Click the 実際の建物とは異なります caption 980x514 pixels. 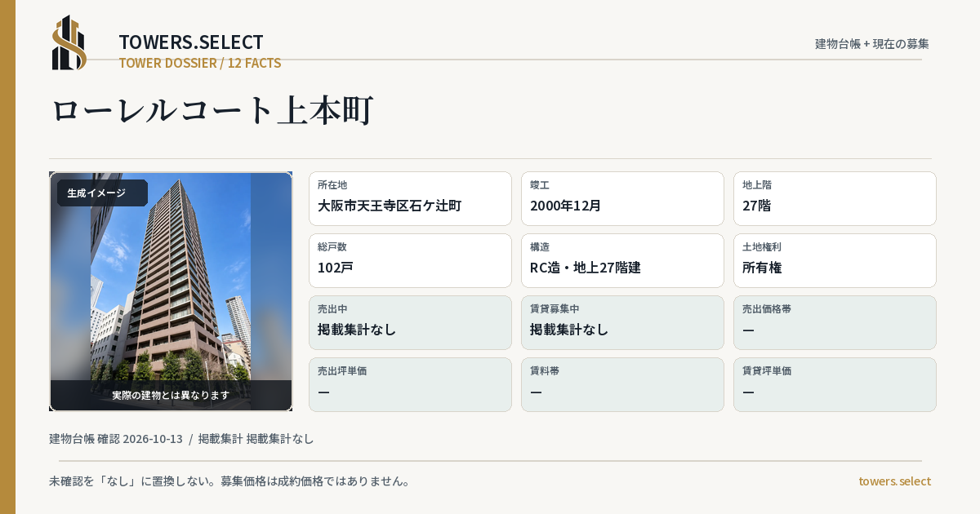coord(171,395)
